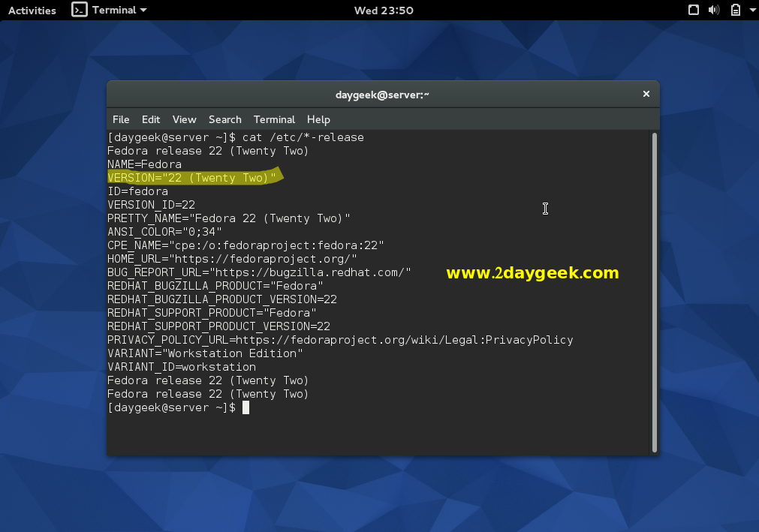Open the Help menu

pos(318,119)
